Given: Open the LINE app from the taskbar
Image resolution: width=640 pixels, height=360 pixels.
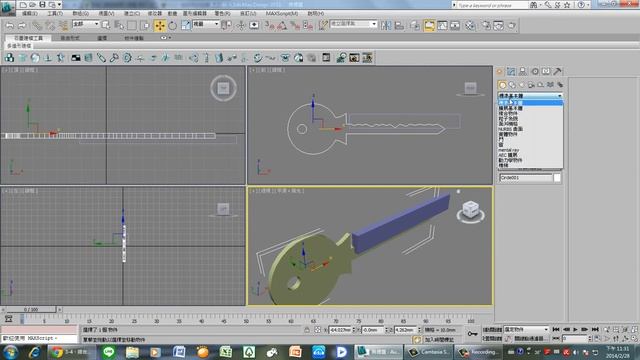Looking at the screenshot, I should point(109,352).
